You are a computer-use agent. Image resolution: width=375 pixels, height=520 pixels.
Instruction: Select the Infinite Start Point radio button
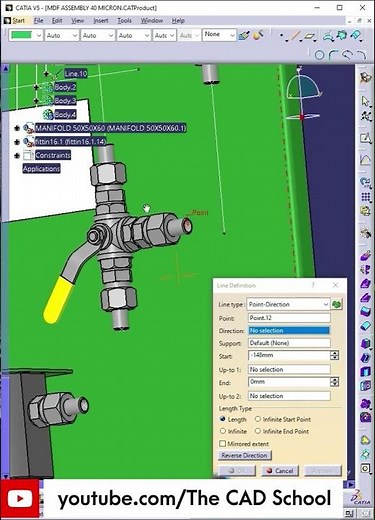coord(258,419)
